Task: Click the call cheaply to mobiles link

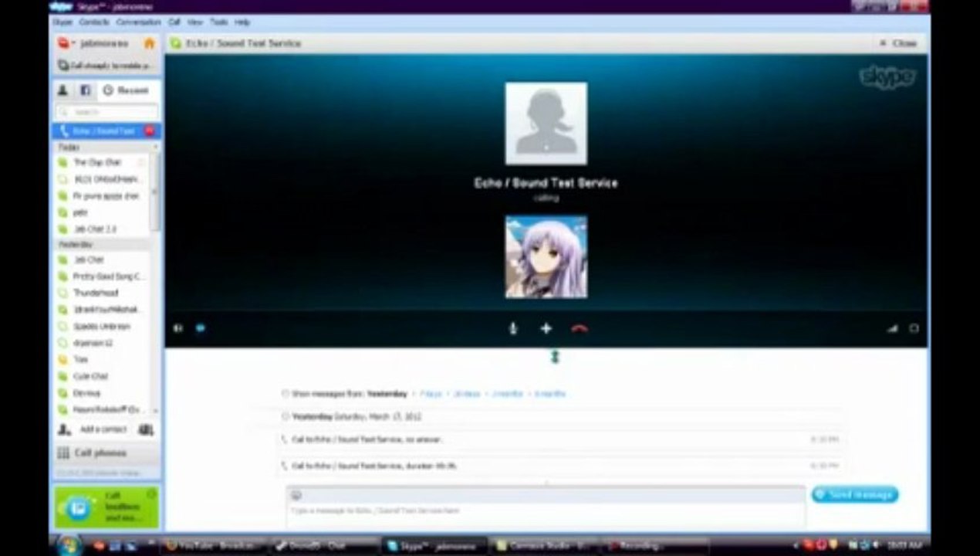Action: (x=106, y=66)
